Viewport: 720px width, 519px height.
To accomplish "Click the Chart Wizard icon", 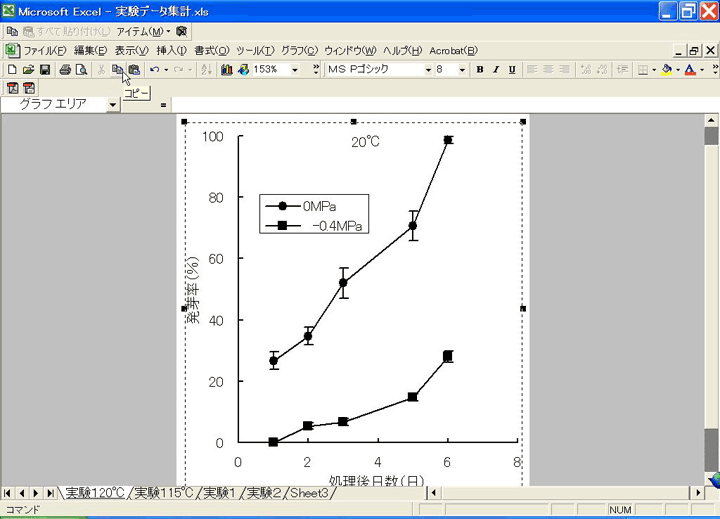I will [227, 70].
